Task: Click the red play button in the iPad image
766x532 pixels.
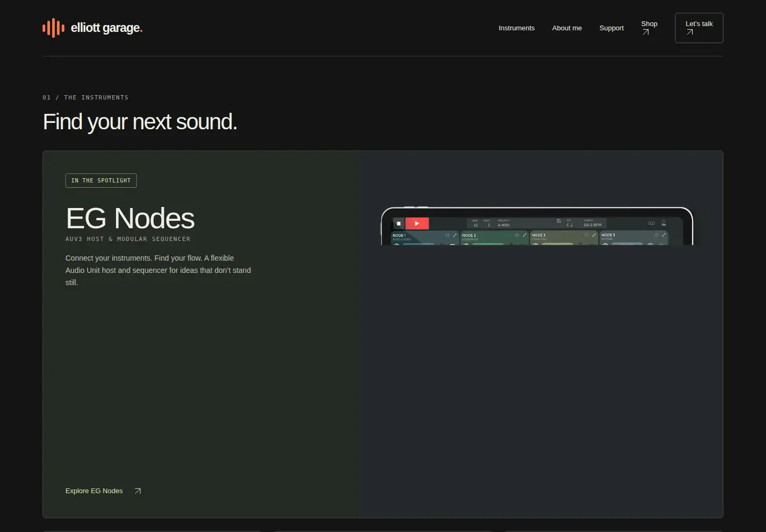Action: 417,223
